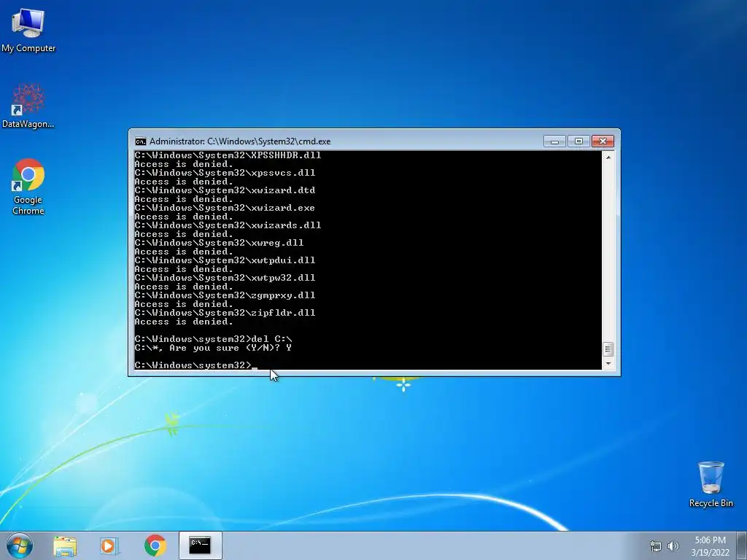Screen dimensions: 747x560
Task: Click the cmd scrollbar down arrow
Action: click(x=608, y=364)
